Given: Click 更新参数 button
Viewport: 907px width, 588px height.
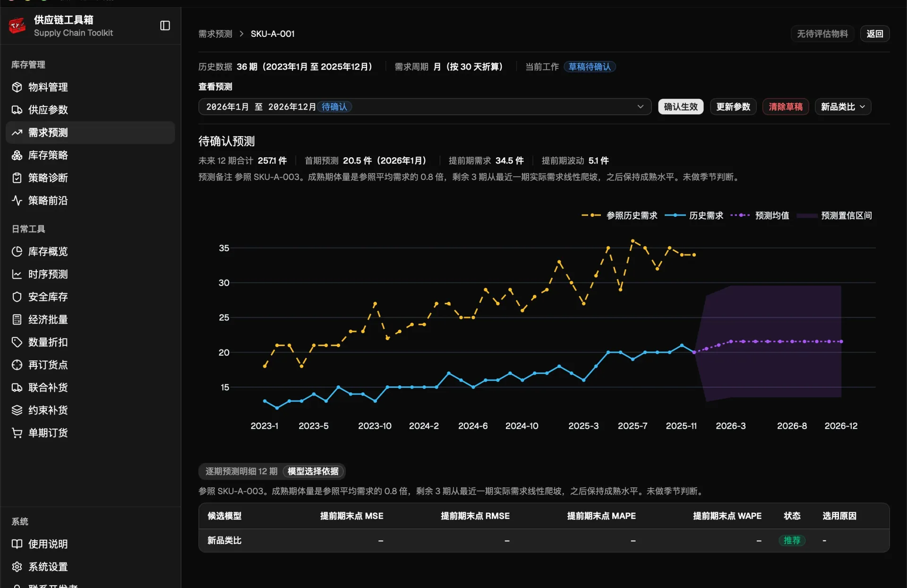Looking at the screenshot, I should click(x=733, y=107).
